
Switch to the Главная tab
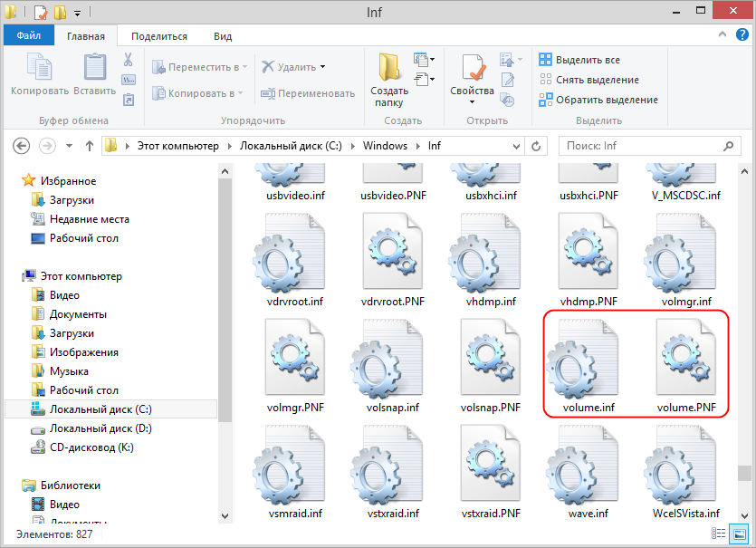click(x=86, y=36)
